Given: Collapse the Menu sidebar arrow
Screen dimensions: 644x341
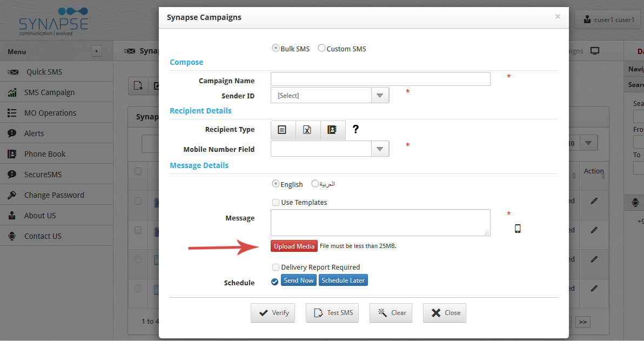Looking at the screenshot, I should [96, 51].
